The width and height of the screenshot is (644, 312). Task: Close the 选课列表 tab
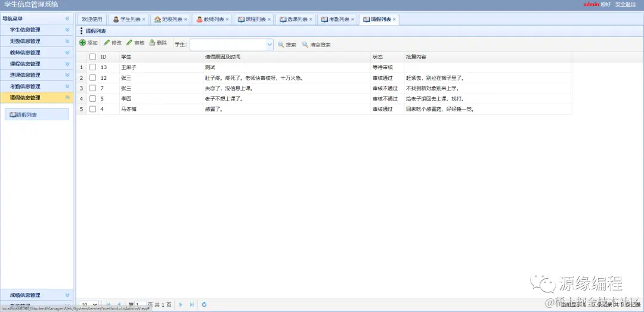pyautogui.click(x=311, y=19)
